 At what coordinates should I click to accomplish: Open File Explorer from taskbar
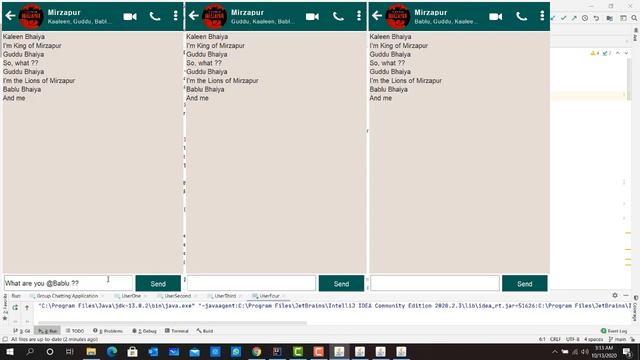click(x=91, y=351)
